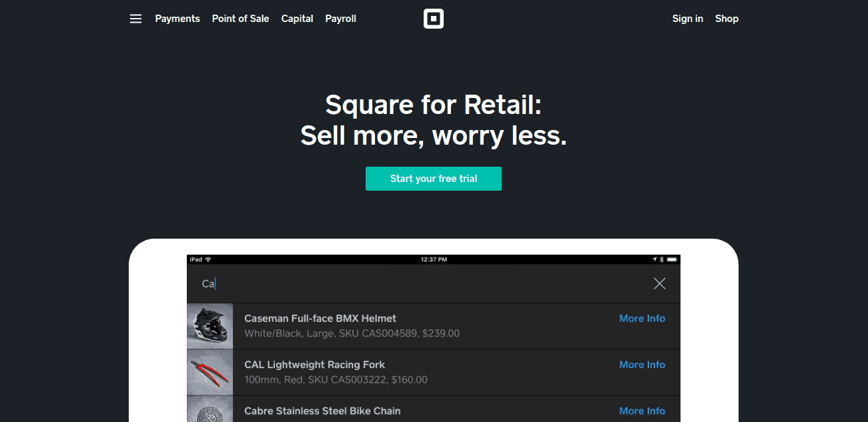Click the location arrow status icon
This screenshot has height=422, width=868.
click(654, 259)
